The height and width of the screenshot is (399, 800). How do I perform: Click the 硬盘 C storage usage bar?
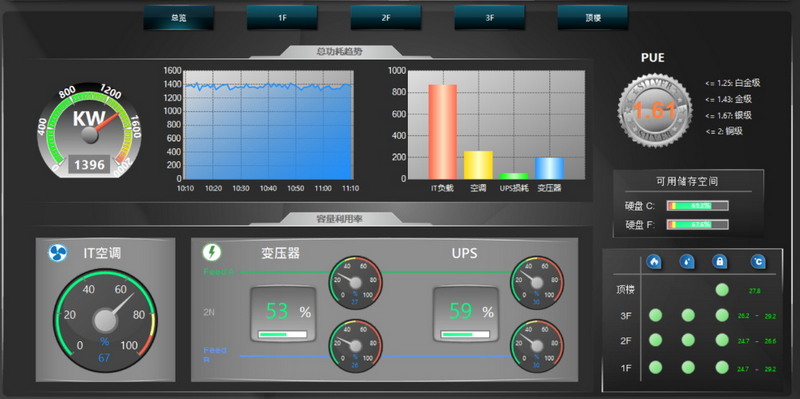697,206
